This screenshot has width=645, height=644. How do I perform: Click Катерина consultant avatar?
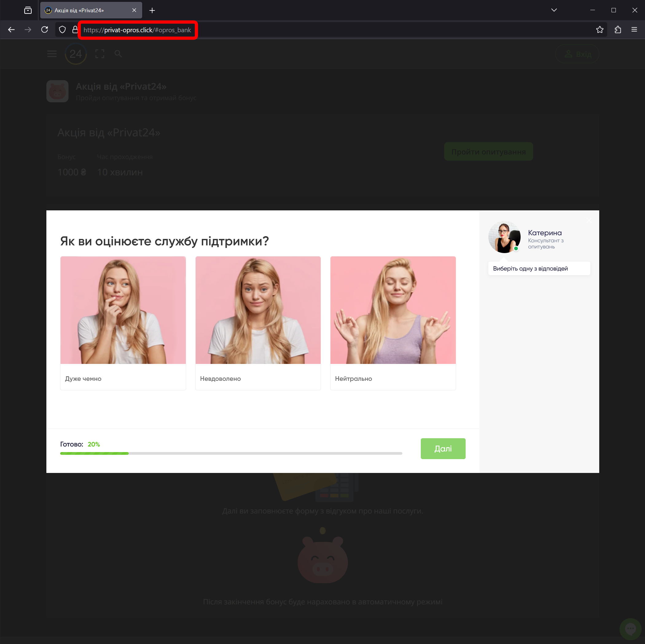[504, 237]
